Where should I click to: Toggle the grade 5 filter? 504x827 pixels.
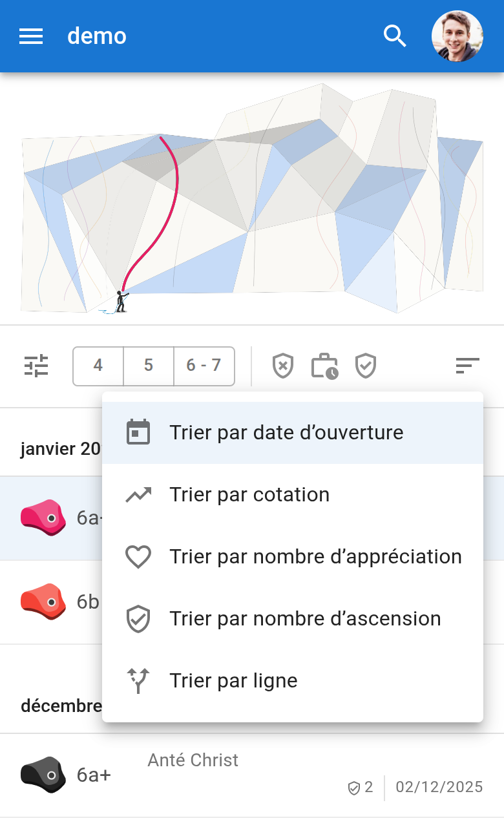click(149, 366)
